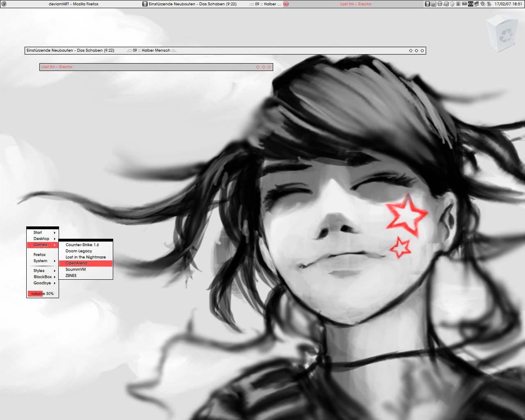
Task: Click last red circle on Last.fm window
Action: 269,67
